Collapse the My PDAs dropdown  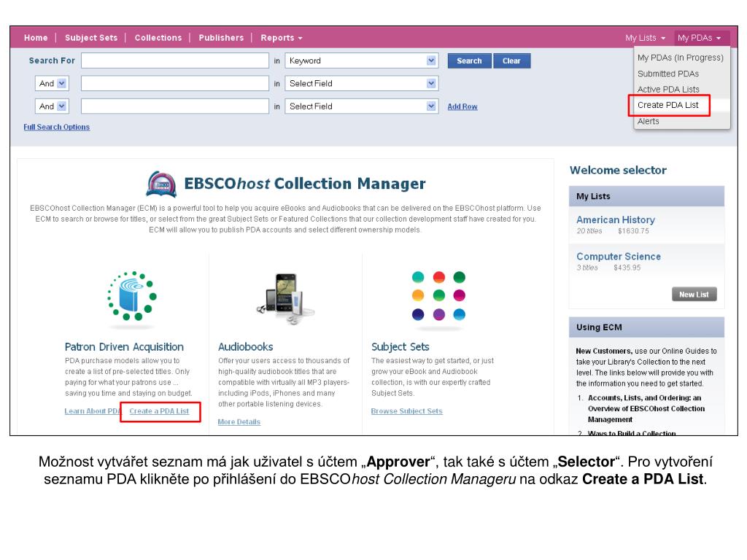700,38
